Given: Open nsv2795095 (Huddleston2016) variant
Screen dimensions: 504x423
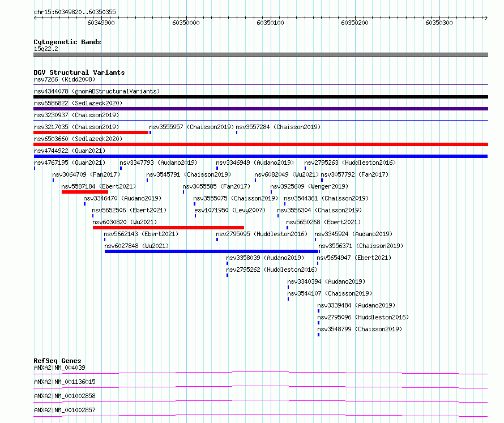Looking at the screenshot, I should coord(262,234).
